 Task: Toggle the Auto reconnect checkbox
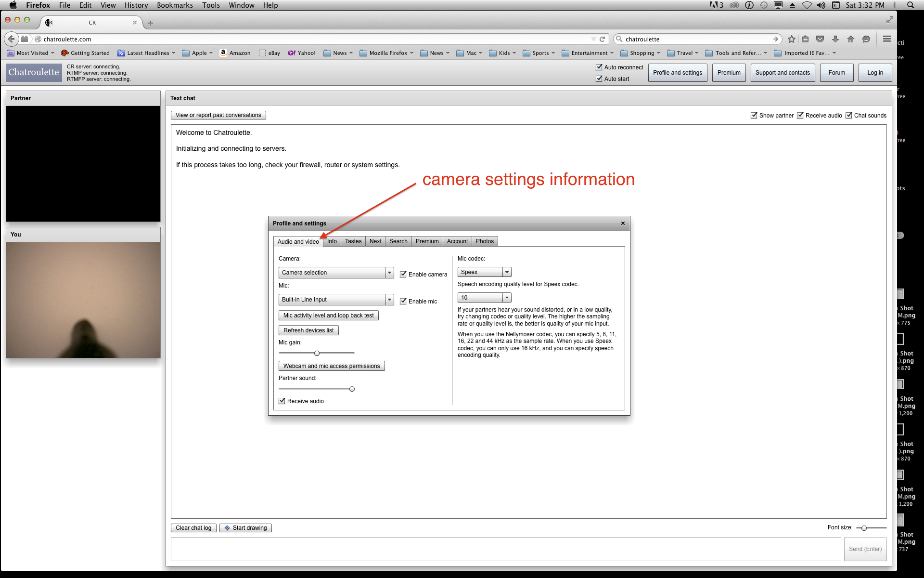[x=599, y=67]
